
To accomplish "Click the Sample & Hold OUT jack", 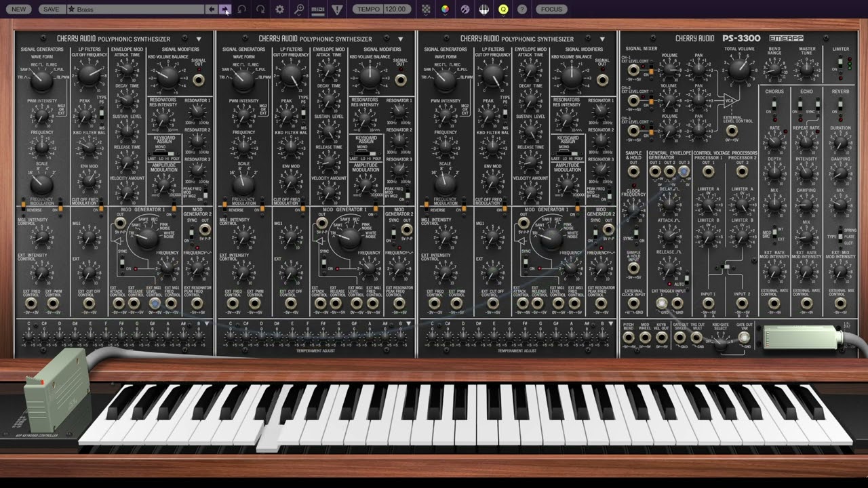I will pyautogui.click(x=633, y=171).
